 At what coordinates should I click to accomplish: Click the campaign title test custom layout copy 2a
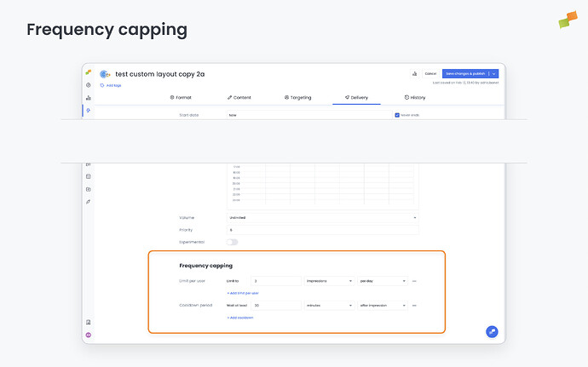[x=159, y=74]
